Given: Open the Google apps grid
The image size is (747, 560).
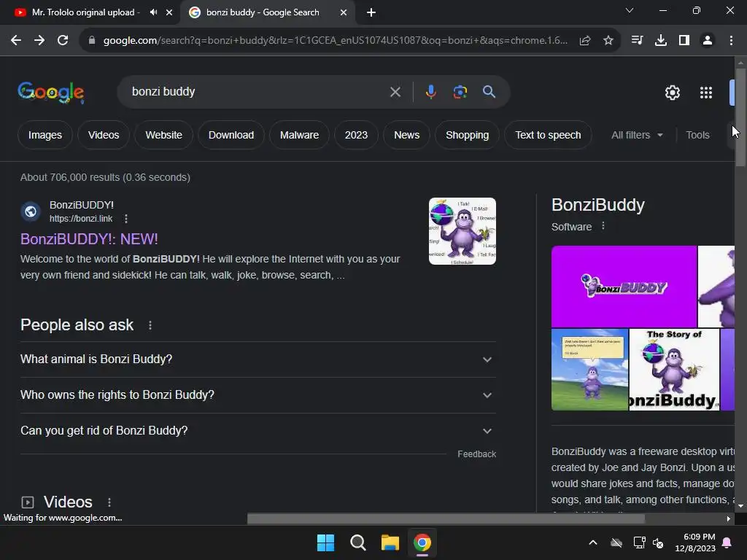Looking at the screenshot, I should point(705,93).
